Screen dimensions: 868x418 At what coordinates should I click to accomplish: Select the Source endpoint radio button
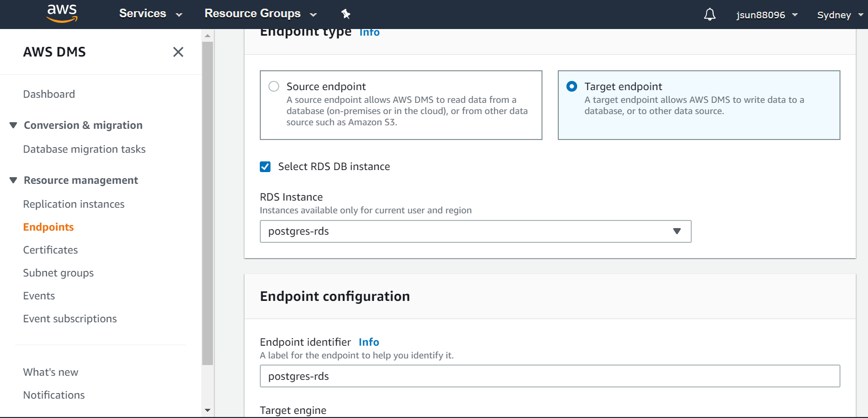[x=274, y=87]
